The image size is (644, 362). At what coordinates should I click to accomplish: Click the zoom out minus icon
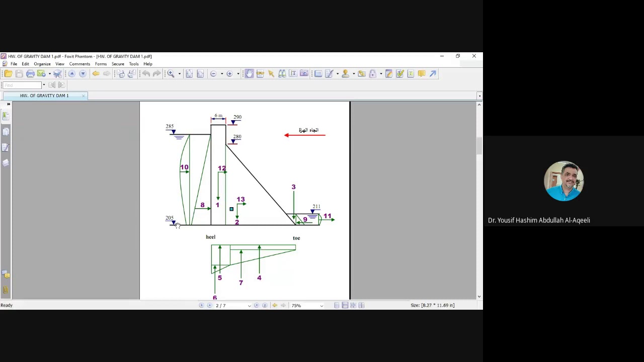(213, 74)
